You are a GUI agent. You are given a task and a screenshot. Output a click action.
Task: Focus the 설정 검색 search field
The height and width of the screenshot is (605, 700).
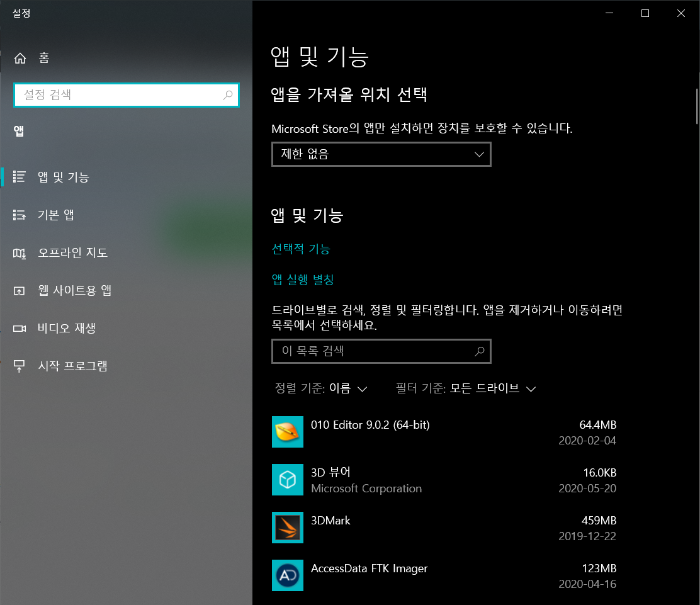tap(127, 94)
